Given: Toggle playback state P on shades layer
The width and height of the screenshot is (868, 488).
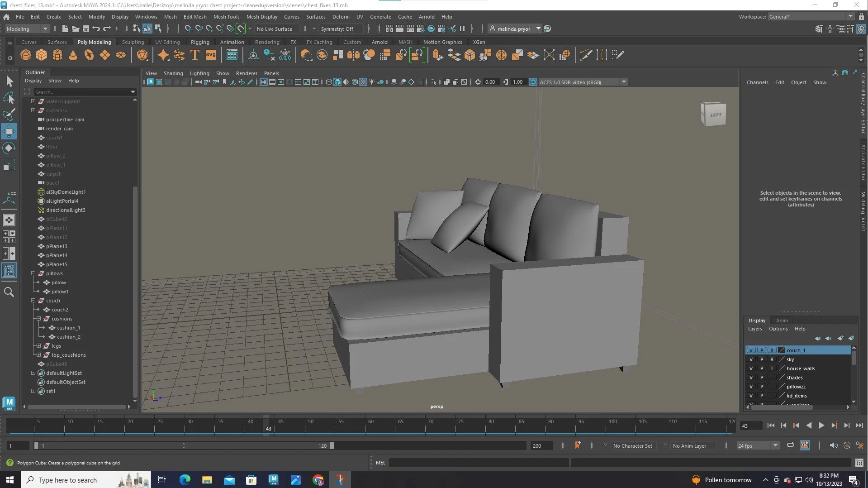Looking at the screenshot, I should pyautogui.click(x=762, y=378).
